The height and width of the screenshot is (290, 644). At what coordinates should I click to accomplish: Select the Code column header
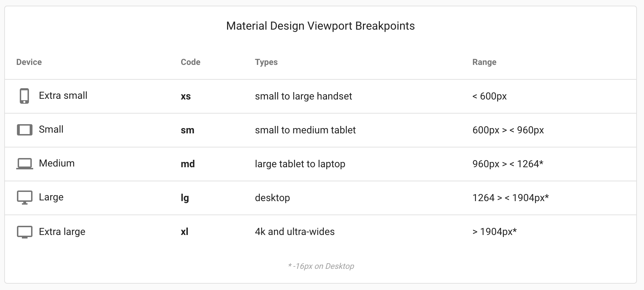(191, 62)
